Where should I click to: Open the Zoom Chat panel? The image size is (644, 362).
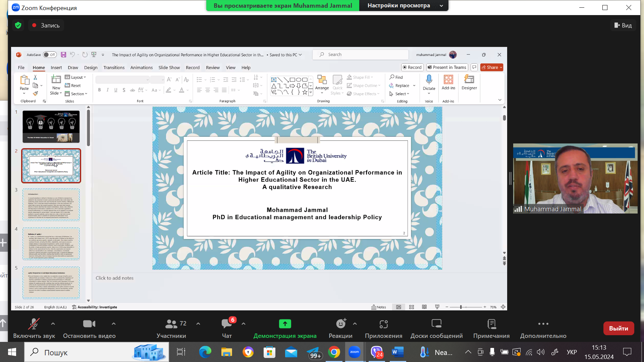coord(227,324)
